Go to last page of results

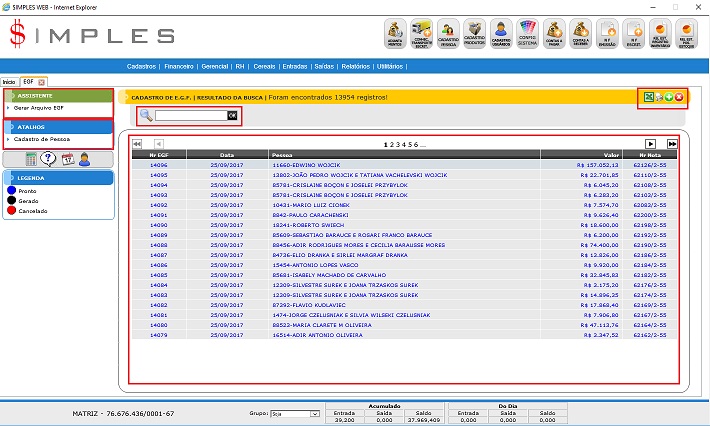(x=672, y=144)
